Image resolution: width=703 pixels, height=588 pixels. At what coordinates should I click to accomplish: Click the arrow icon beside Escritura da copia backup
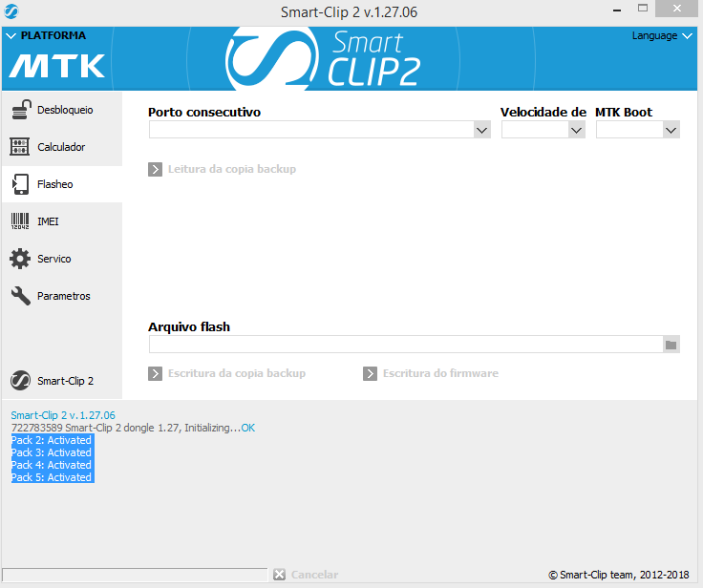155,373
